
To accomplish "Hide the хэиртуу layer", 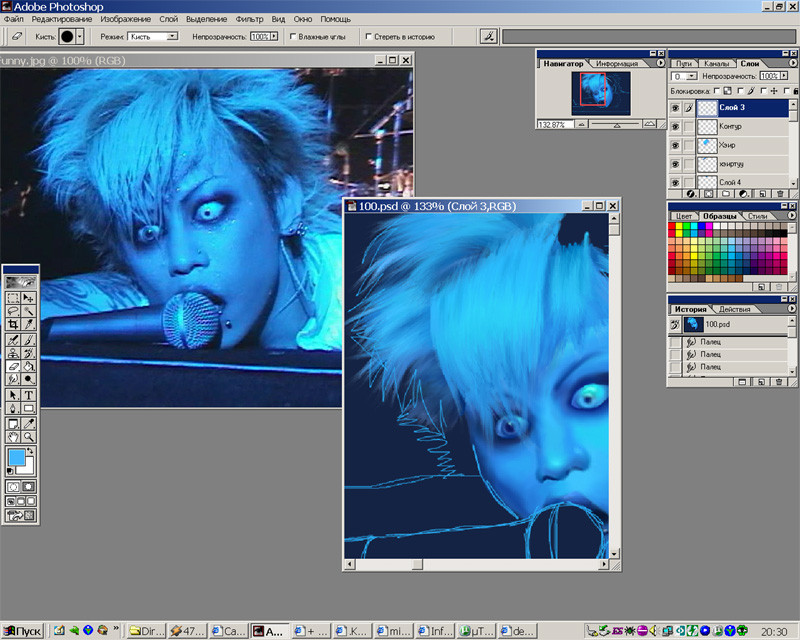I will [x=675, y=164].
